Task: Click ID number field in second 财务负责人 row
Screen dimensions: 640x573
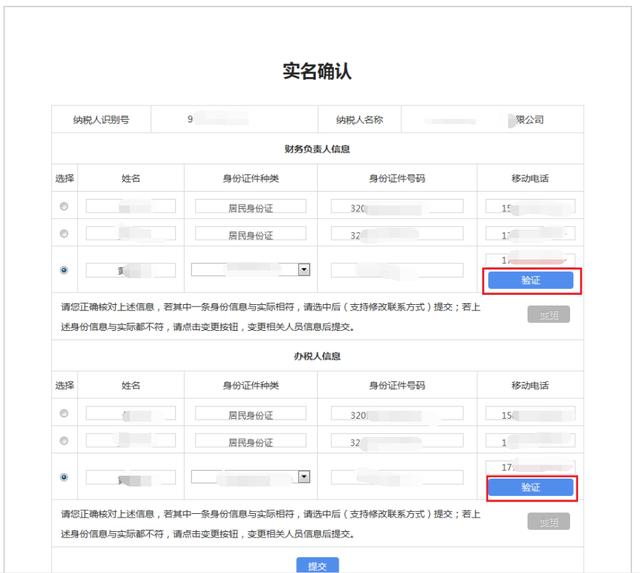Action: point(397,233)
